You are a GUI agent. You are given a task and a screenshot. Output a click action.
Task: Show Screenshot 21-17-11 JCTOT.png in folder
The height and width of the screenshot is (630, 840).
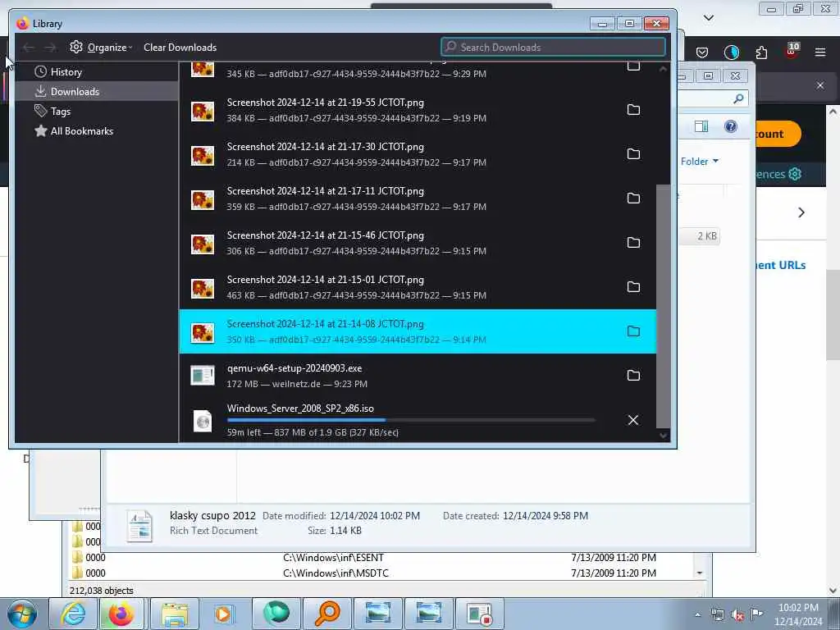pyautogui.click(x=633, y=199)
